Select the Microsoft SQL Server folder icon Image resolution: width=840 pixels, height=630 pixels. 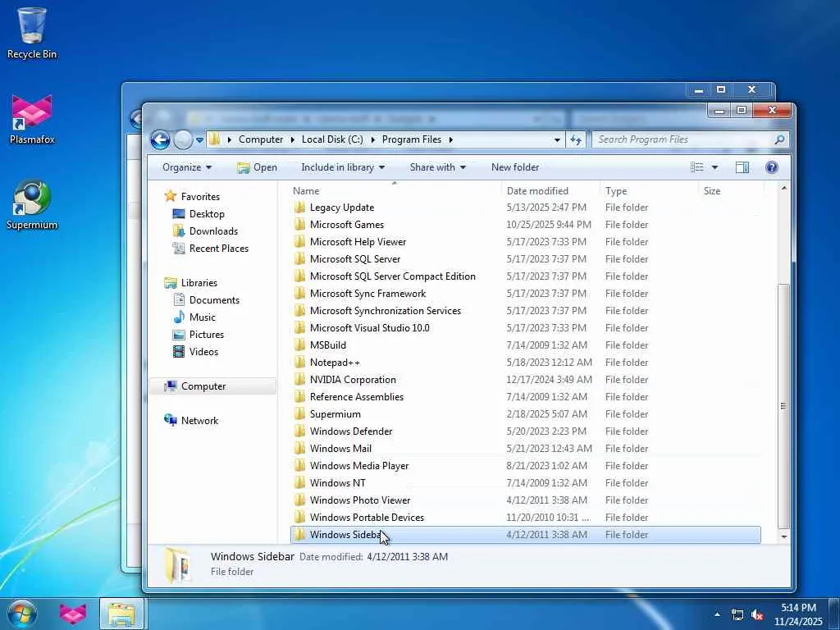300,258
